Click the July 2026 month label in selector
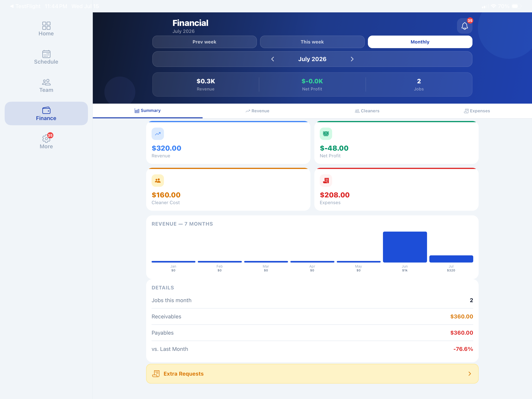This screenshot has width=532, height=399. pyautogui.click(x=312, y=59)
